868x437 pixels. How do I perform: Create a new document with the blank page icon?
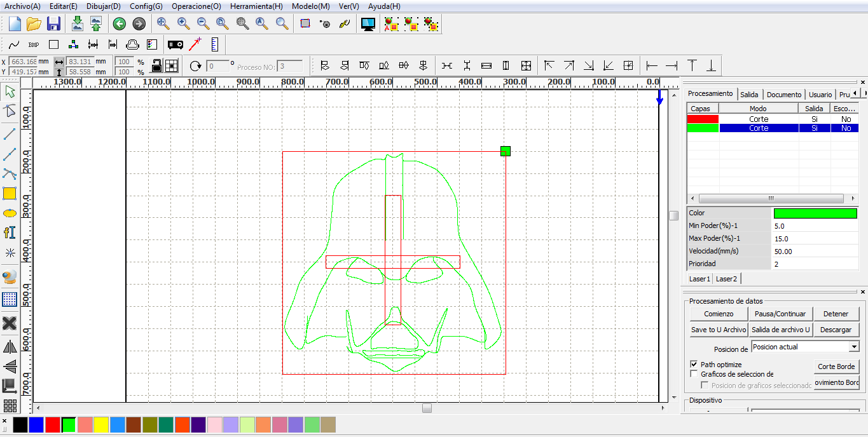coord(15,24)
